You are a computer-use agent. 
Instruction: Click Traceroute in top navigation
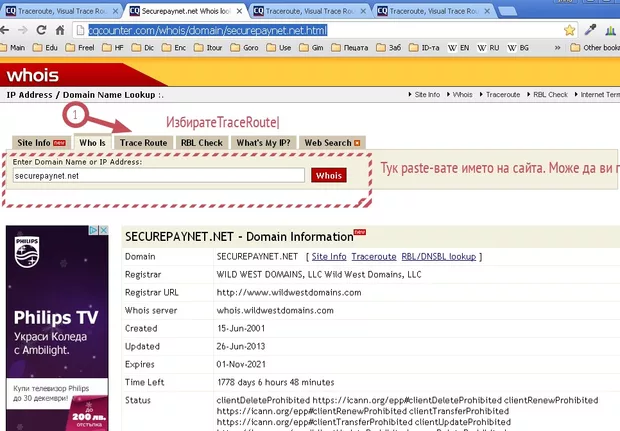503,95
